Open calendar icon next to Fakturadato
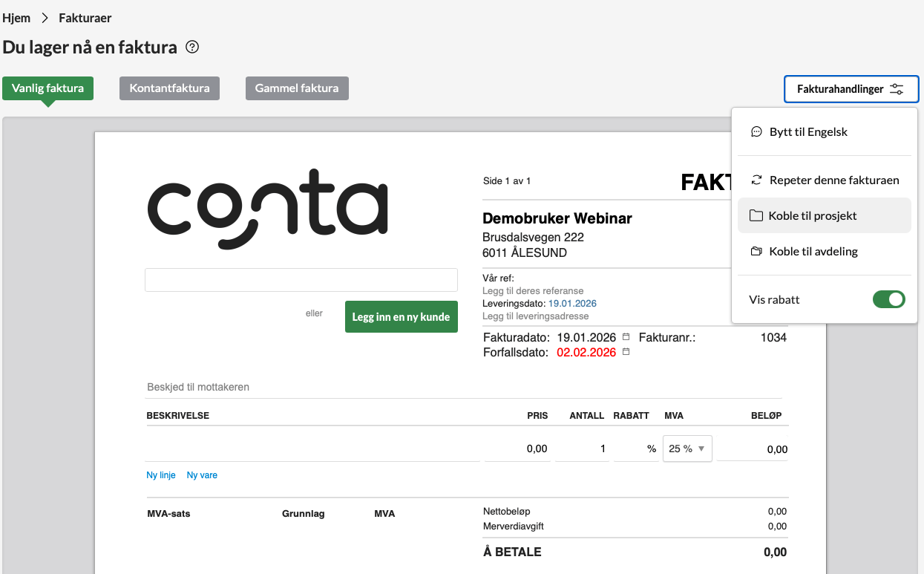The height and width of the screenshot is (574, 924). coord(626,337)
